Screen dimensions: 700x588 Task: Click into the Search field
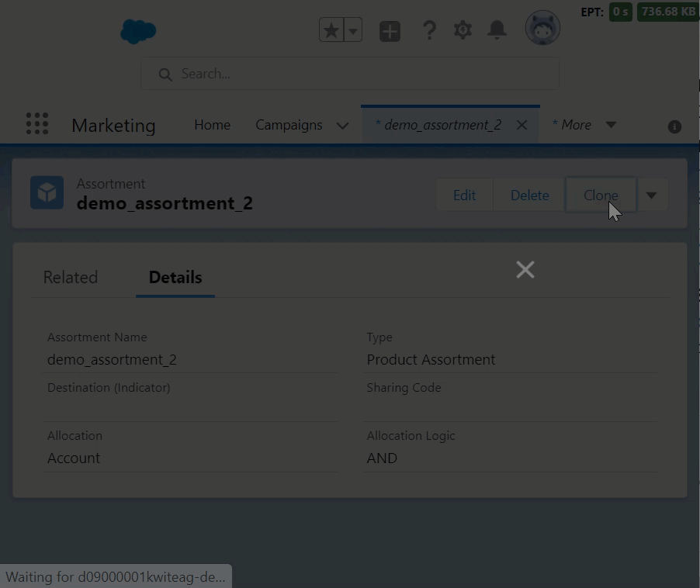tap(349, 74)
